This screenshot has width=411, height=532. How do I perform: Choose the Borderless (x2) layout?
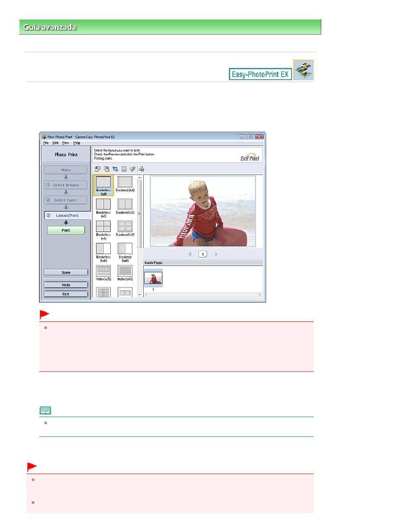pyautogui.click(x=103, y=208)
